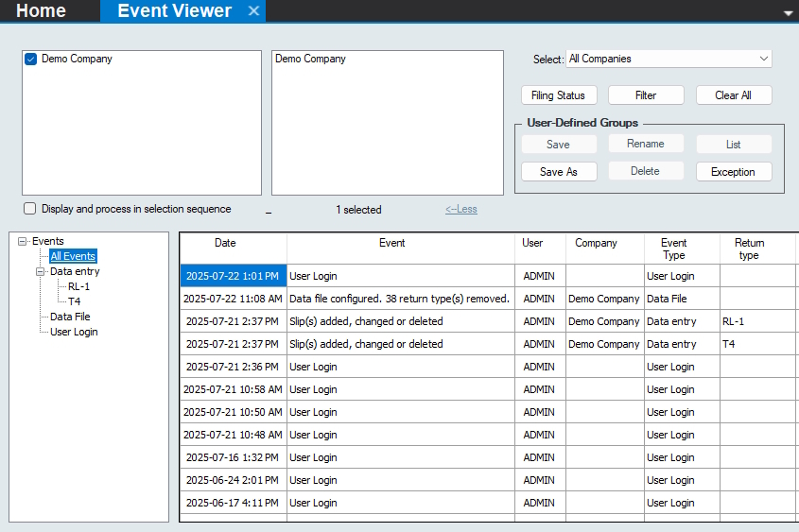Select RL-1 in the events tree
Viewport: 799px width, 532px height.
tap(79, 286)
